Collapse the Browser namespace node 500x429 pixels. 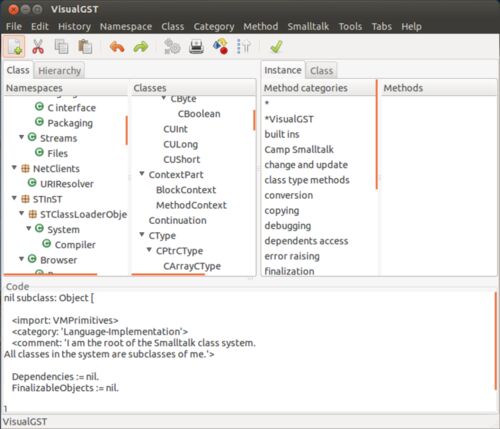(x=21, y=259)
